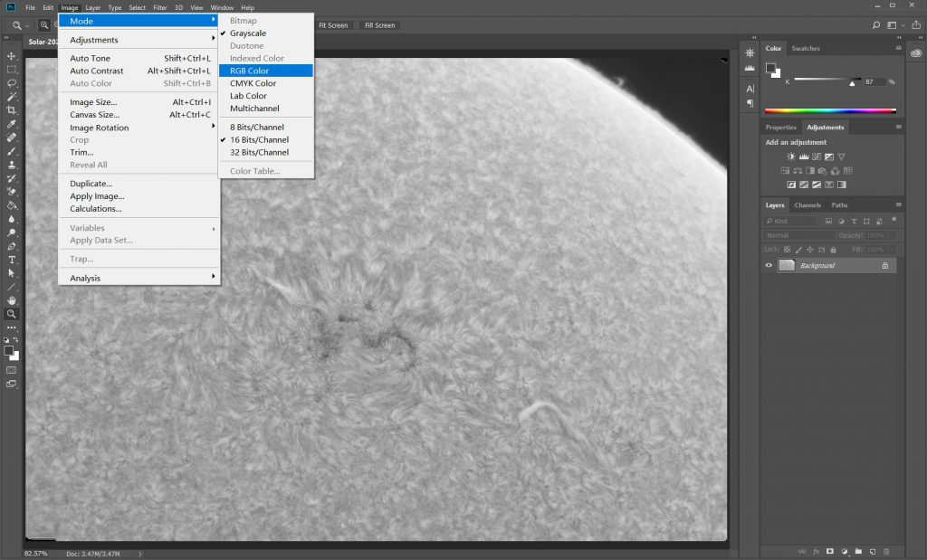927x560 pixels.
Task: Add a Brightness/Contrast adjustment
Action: point(791,157)
